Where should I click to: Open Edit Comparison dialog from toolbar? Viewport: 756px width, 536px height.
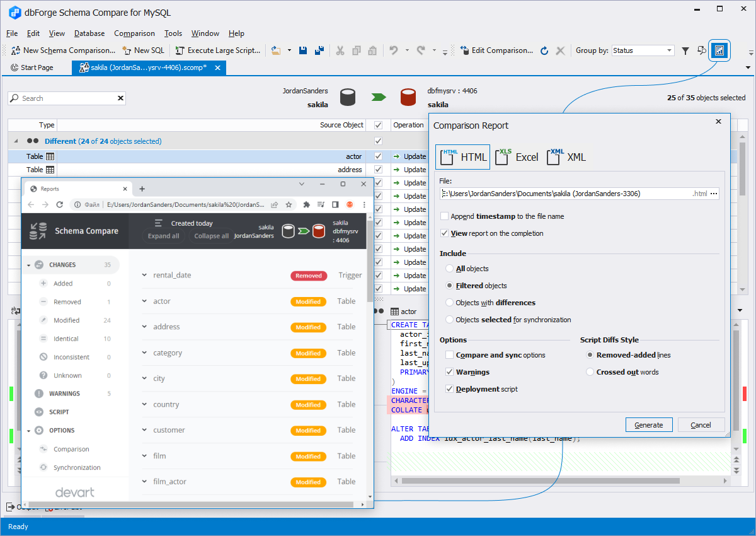496,50
